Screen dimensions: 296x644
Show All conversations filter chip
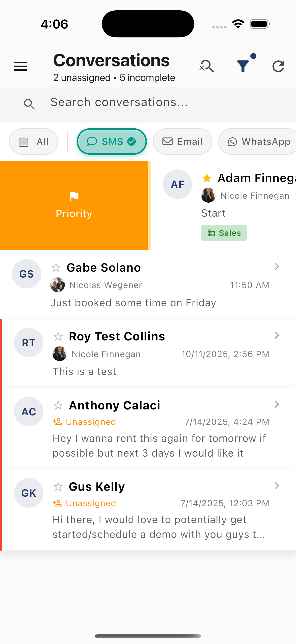33,141
